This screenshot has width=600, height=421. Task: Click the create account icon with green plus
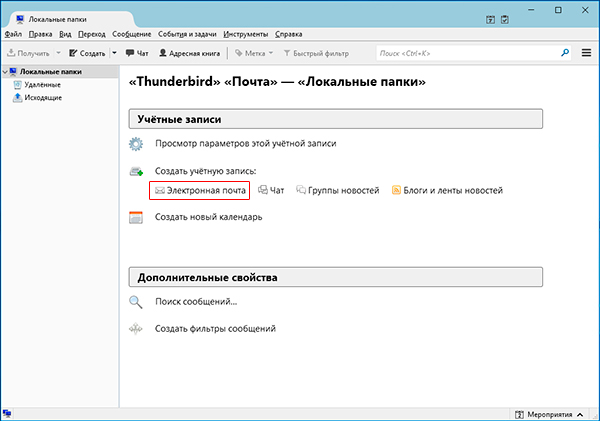pyautogui.click(x=136, y=171)
